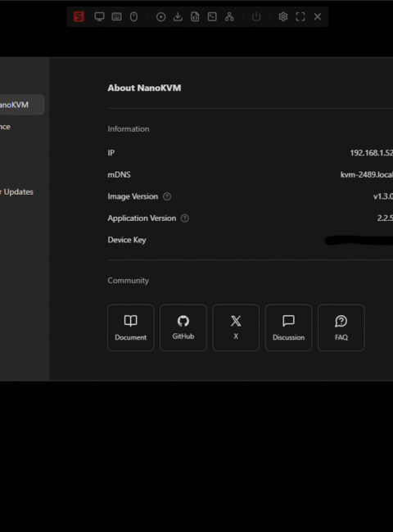Collapse the toolbar with the X icon
393x532 pixels.
pyautogui.click(x=318, y=16)
